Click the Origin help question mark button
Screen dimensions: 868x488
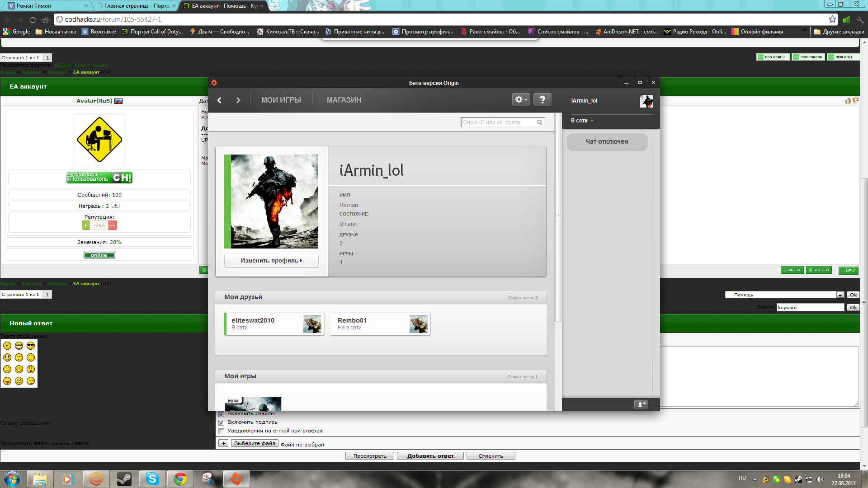pyautogui.click(x=542, y=99)
